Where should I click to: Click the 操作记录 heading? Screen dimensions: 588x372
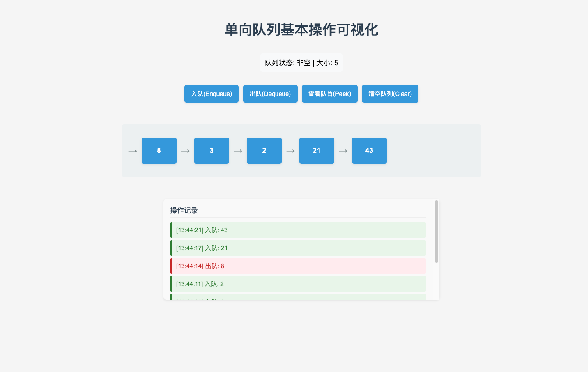coord(184,211)
